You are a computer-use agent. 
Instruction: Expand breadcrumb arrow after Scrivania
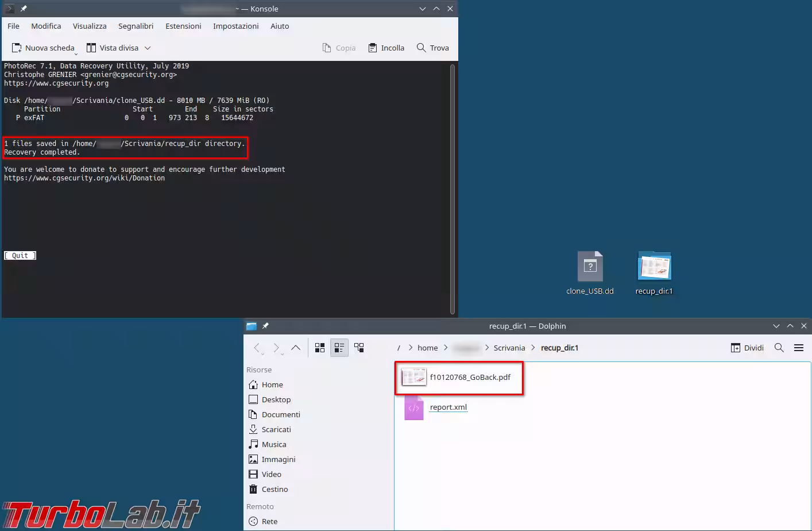[x=533, y=348]
